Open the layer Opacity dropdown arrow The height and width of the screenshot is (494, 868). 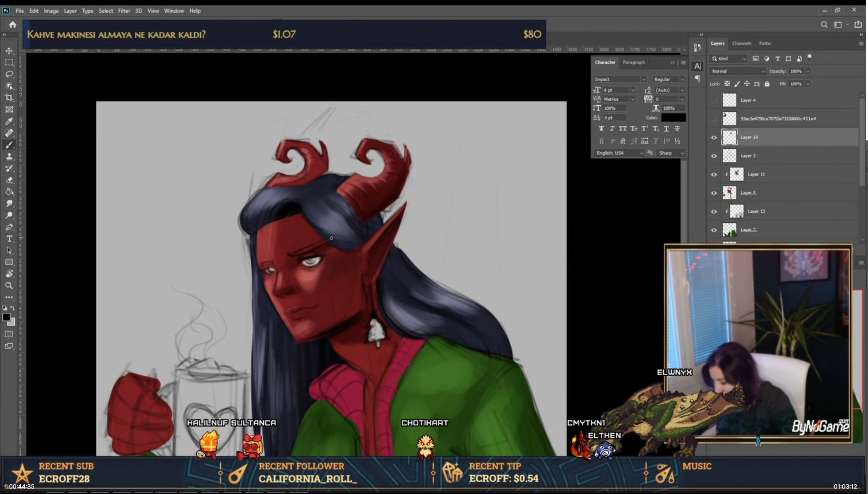click(x=808, y=71)
